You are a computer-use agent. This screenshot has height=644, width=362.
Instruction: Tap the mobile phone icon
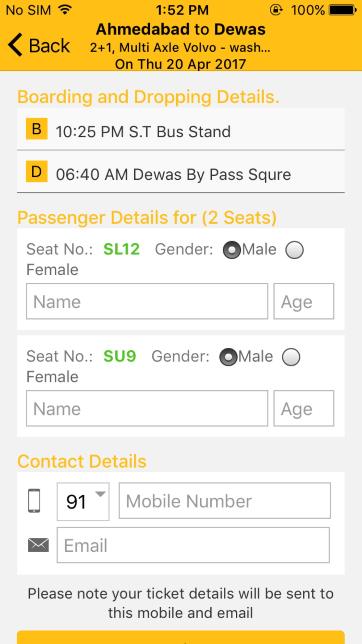[x=34, y=501]
